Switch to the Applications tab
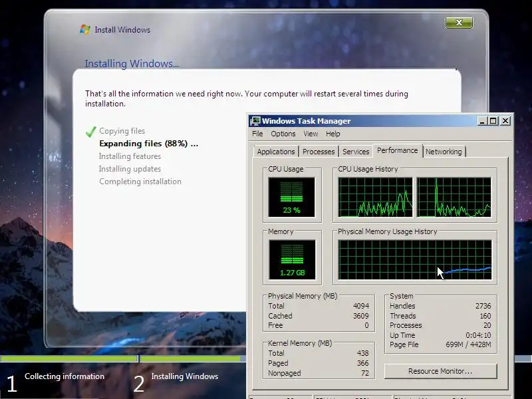Screen dimensions: 532x399 (x=276, y=152)
